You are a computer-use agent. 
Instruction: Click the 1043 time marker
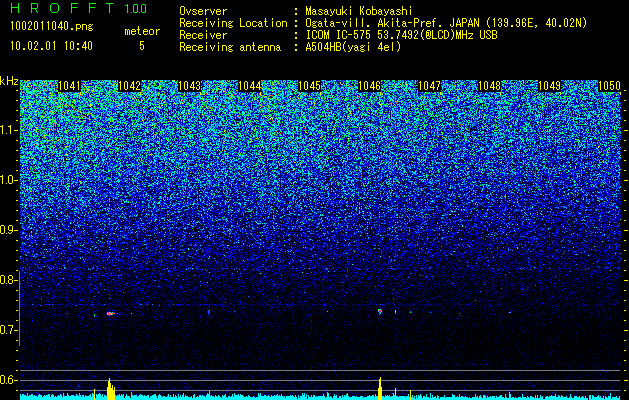pyautogui.click(x=189, y=86)
